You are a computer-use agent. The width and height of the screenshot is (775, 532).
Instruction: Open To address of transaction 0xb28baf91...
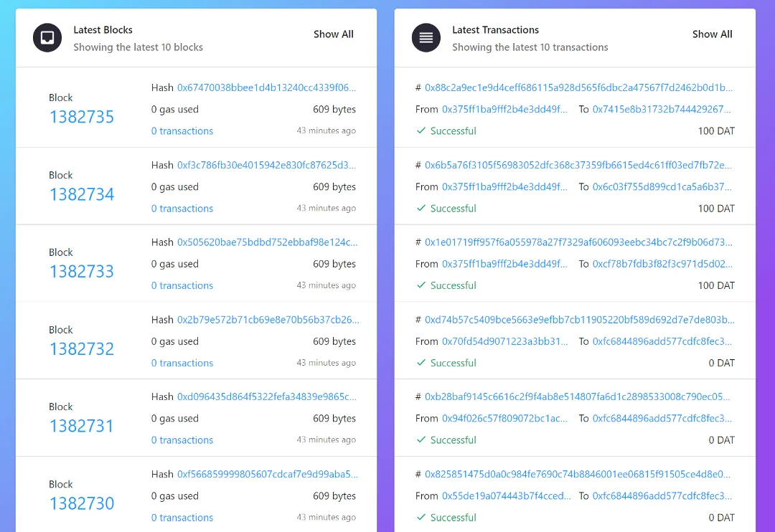662,419
